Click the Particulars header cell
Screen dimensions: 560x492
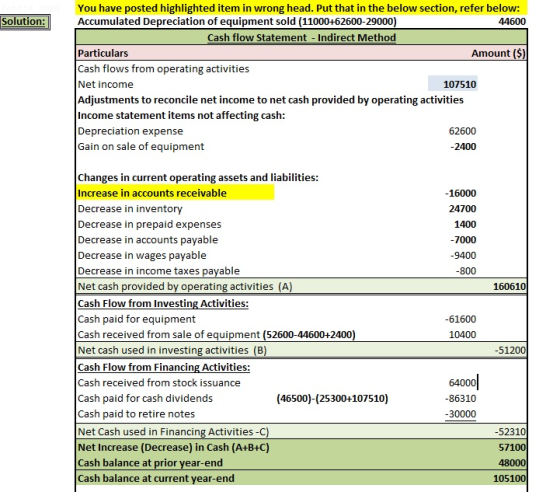pyautogui.click(x=103, y=53)
